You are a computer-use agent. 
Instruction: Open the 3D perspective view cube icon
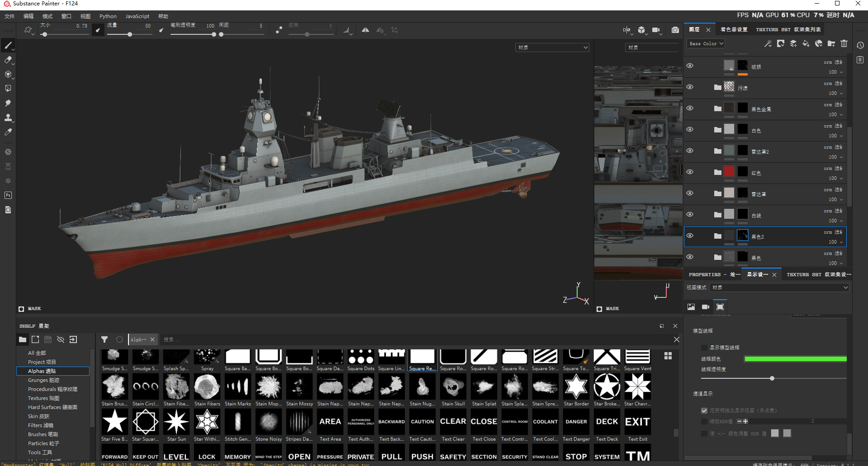point(641,30)
